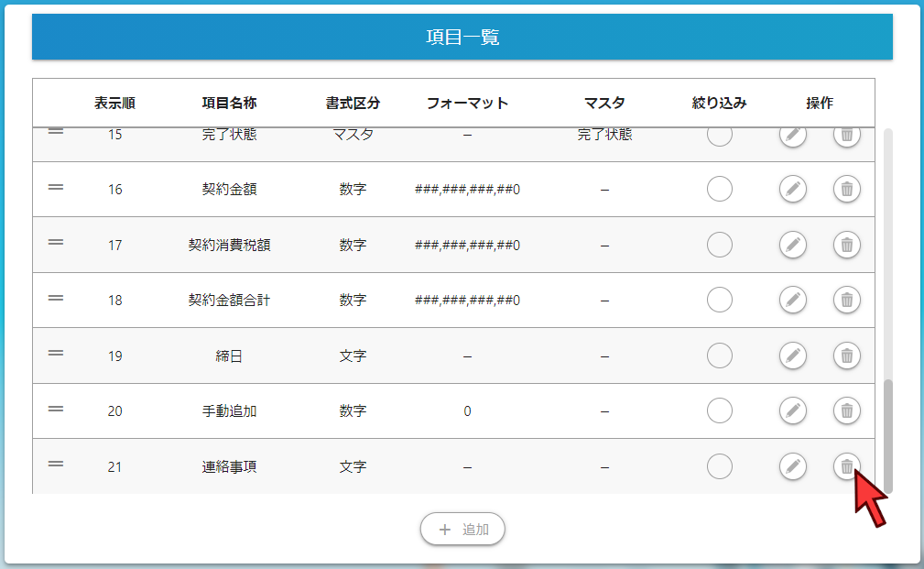Delete the 連絡事項 row
The image size is (924, 569).
coord(846,466)
